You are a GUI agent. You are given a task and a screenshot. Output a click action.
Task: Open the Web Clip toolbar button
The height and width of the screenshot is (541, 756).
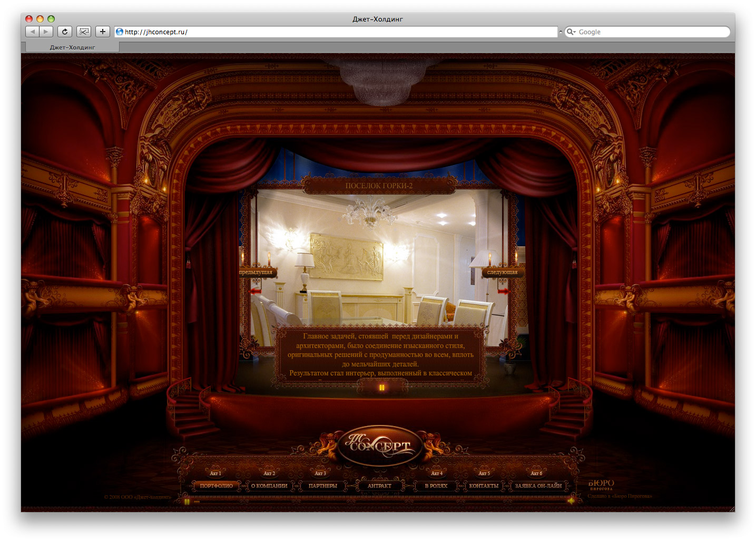click(x=84, y=32)
